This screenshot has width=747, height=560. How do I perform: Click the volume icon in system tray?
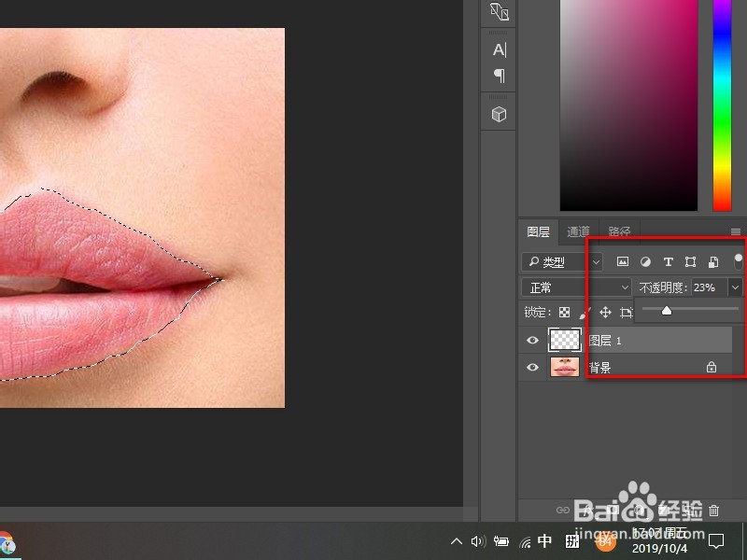coord(478,541)
